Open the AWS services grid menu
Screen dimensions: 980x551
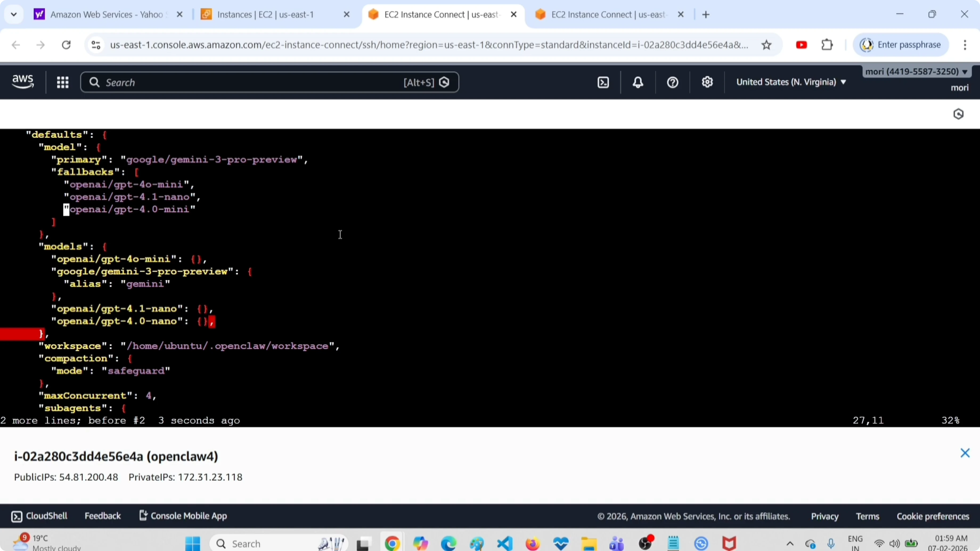[63, 83]
